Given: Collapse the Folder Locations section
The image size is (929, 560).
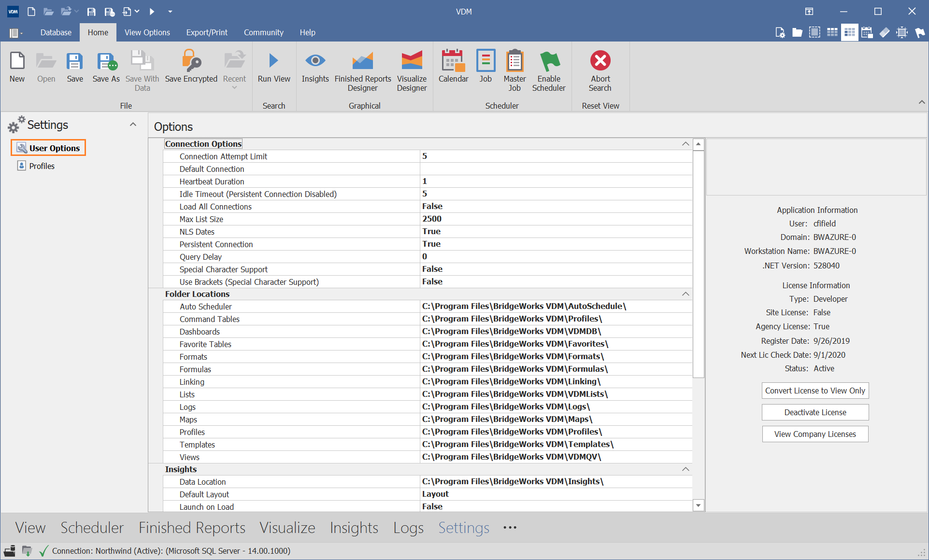Looking at the screenshot, I should pos(685,294).
